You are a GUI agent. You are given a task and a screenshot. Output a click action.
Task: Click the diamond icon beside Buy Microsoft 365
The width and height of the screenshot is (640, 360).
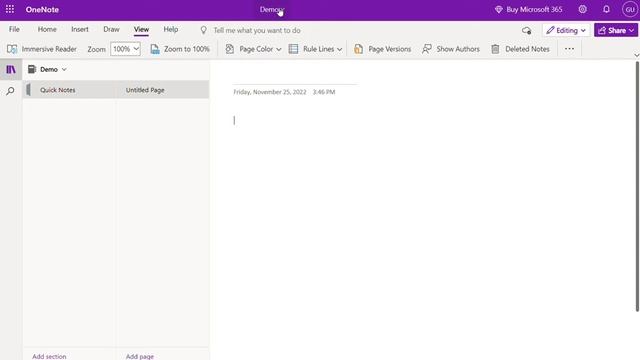(x=498, y=9)
